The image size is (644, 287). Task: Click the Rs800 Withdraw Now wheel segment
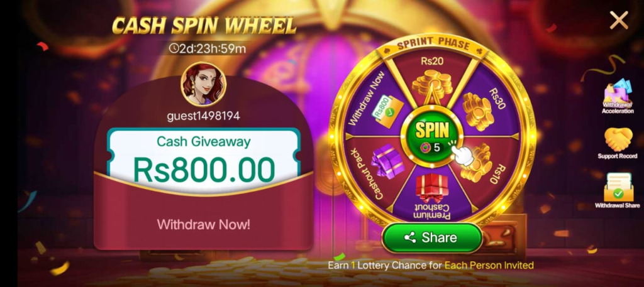(x=381, y=107)
